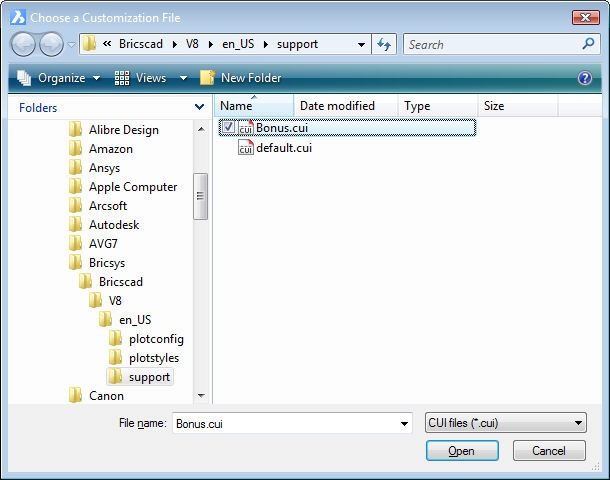Click the Bonus.cui file icon
Image resolution: width=610 pixels, height=480 pixels.
245,128
